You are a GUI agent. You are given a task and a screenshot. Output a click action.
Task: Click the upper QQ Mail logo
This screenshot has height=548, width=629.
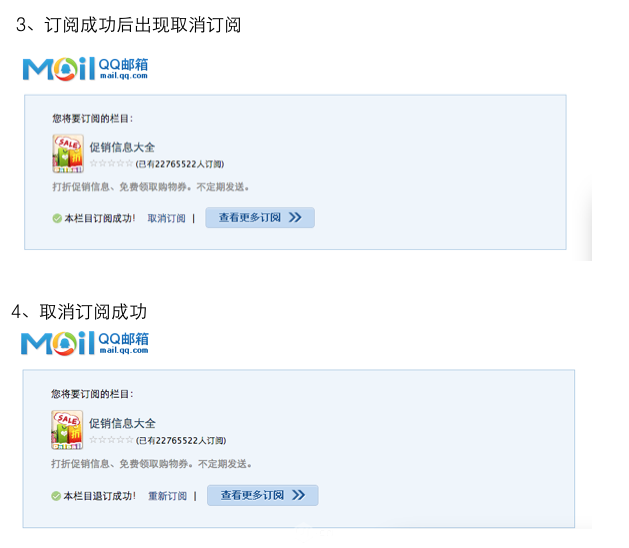(85, 69)
